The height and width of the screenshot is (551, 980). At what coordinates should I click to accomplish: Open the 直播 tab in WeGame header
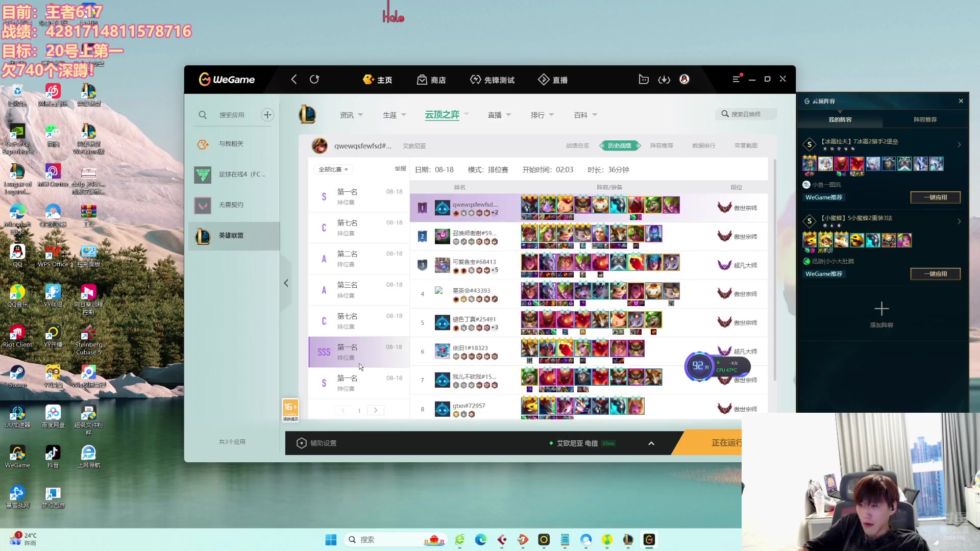pos(553,80)
